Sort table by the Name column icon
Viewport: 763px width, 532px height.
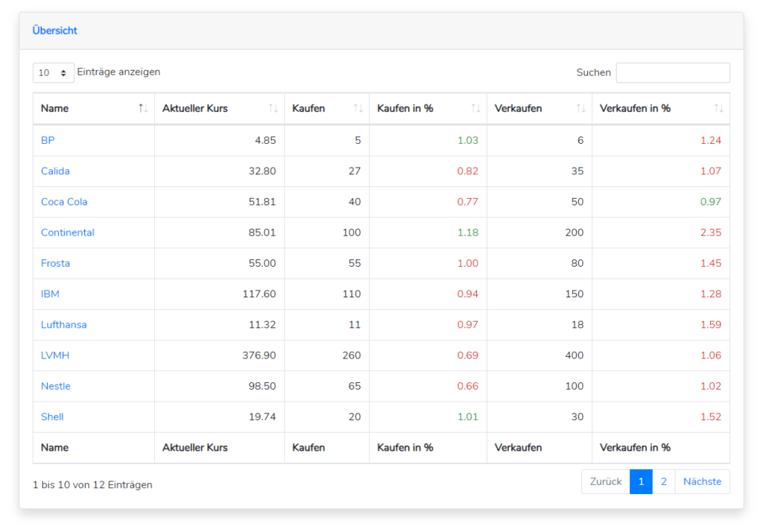[x=142, y=108]
